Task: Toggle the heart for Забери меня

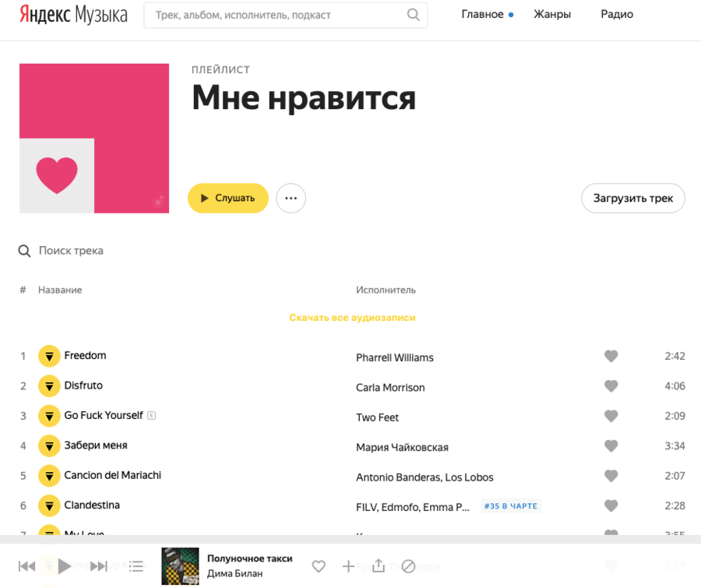Action: [611, 445]
